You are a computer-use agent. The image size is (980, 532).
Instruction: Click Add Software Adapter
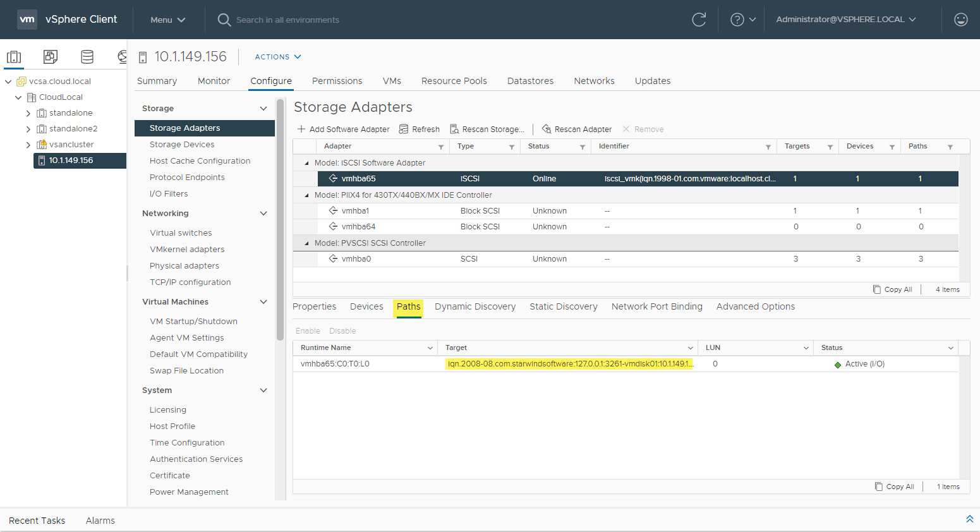click(x=343, y=129)
